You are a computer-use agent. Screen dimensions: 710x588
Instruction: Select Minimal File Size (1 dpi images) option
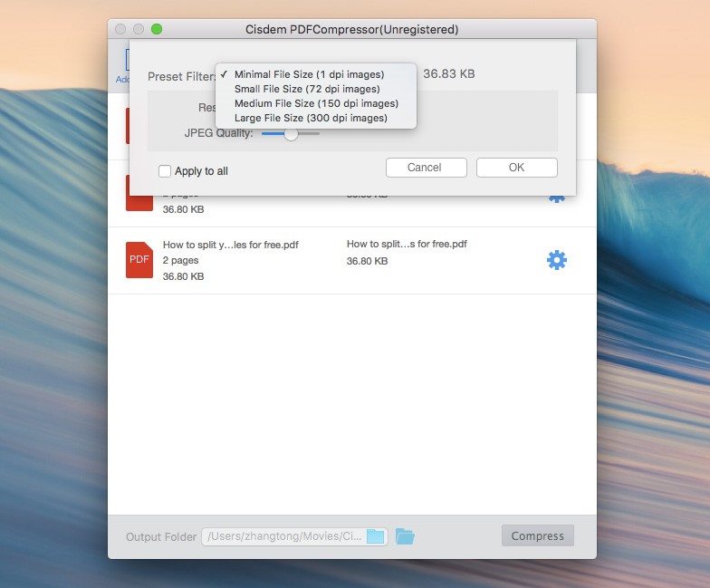(x=316, y=74)
